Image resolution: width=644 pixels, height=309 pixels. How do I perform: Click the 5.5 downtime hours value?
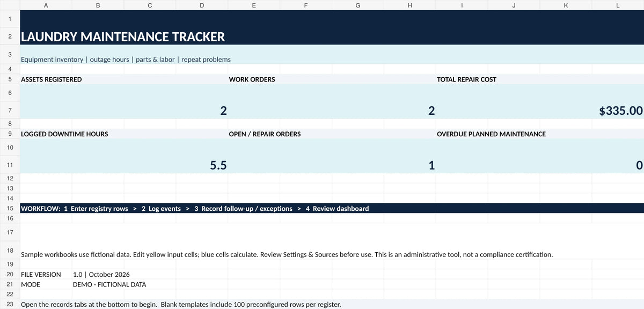point(218,166)
